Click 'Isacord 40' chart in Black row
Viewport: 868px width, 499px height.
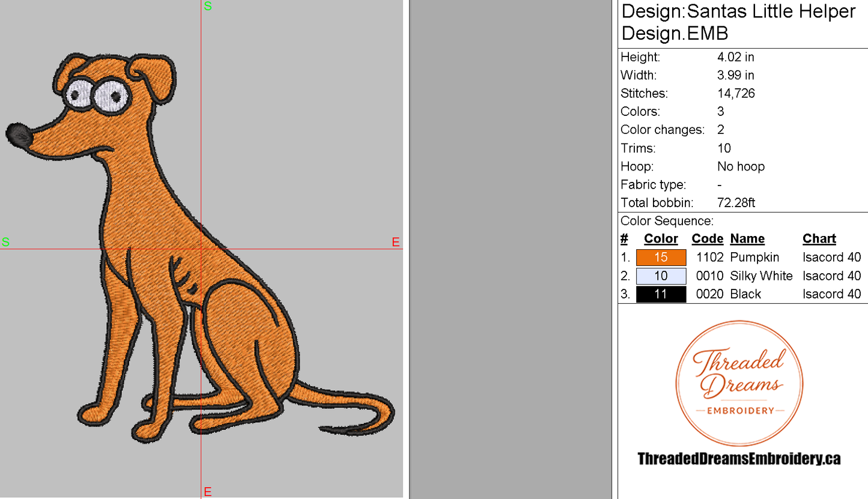[x=832, y=294]
